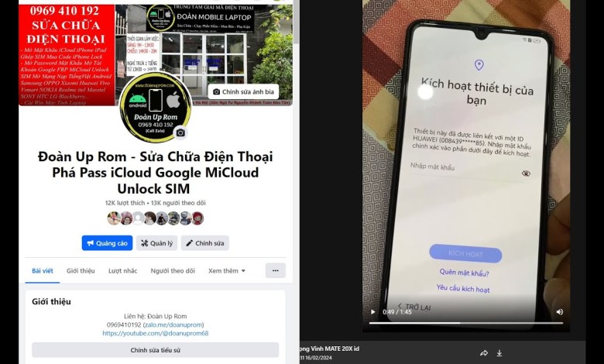The image size is (604, 364).
Task: Mute the video with speaker icon
Action: click(x=560, y=311)
